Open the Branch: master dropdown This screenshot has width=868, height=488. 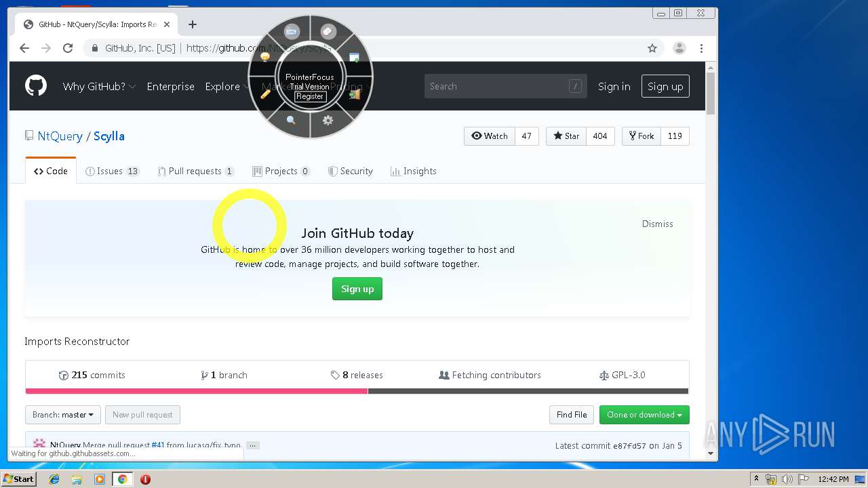(63, 415)
